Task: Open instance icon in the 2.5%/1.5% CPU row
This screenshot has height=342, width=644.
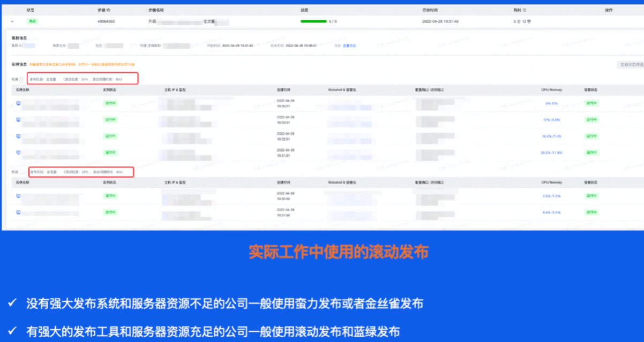Action: pos(18,196)
